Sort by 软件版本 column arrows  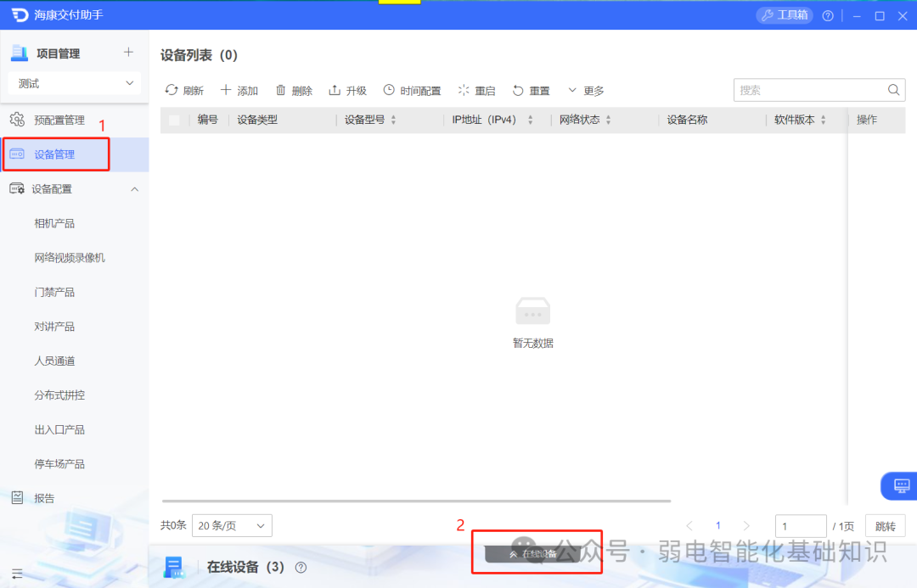[x=824, y=120]
